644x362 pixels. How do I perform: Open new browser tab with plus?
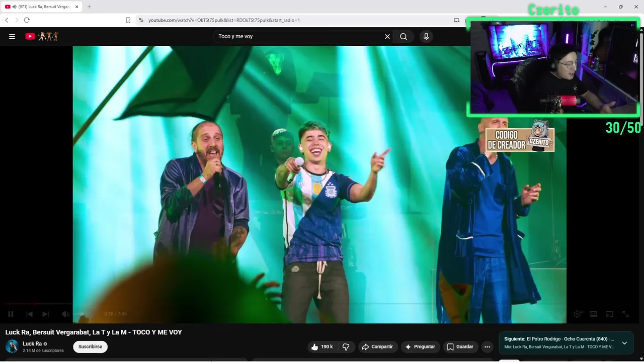[89, 7]
